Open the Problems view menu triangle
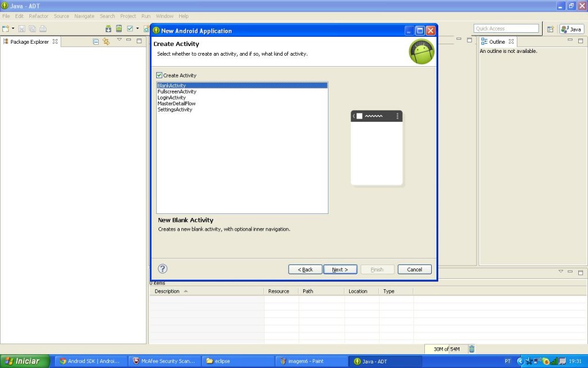588x368 pixels. 560,271
